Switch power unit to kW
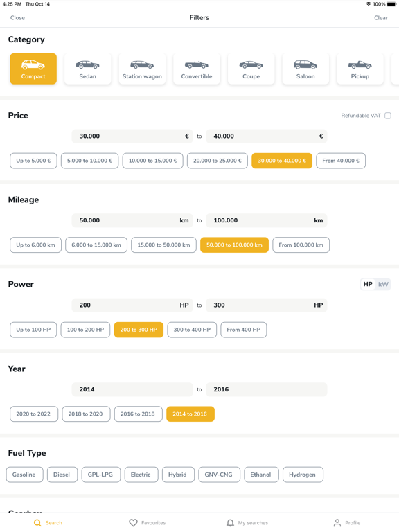Image resolution: width=399 pixels, height=532 pixels. [383, 284]
